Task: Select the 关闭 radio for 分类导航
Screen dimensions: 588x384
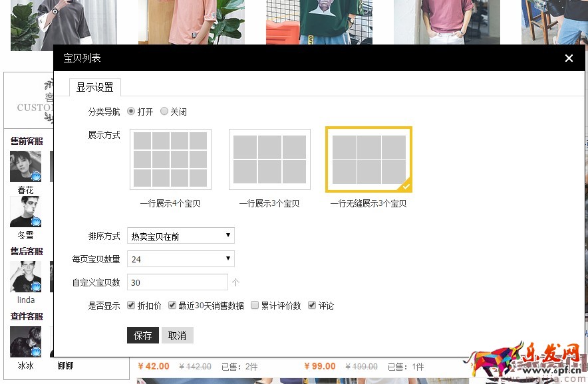Action: coord(164,111)
